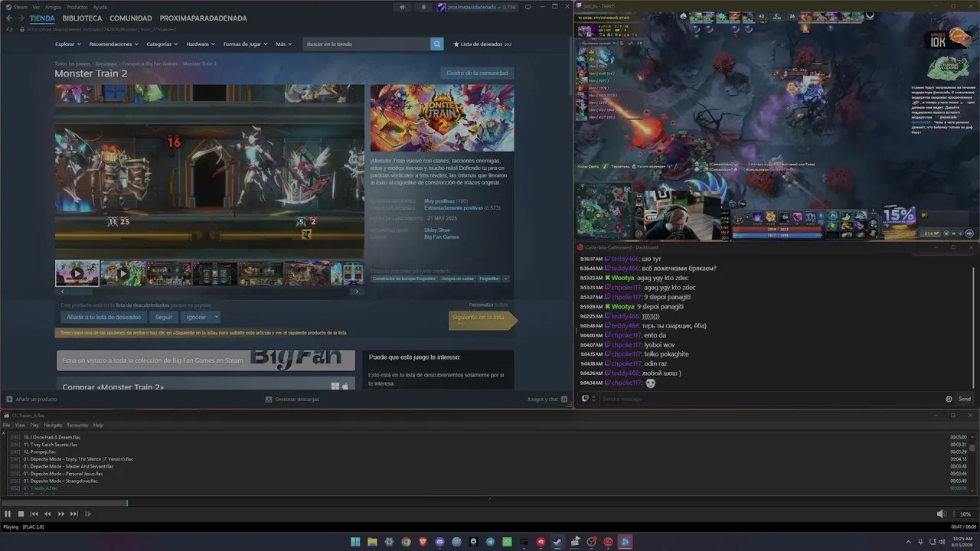Click the Buscar en la tienda field
This screenshot has height=551, width=980.
pos(367,44)
